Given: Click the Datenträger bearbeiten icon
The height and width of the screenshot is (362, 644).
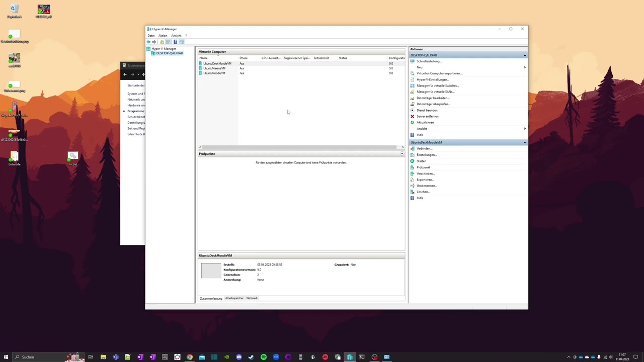Looking at the screenshot, I should (x=413, y=98).
